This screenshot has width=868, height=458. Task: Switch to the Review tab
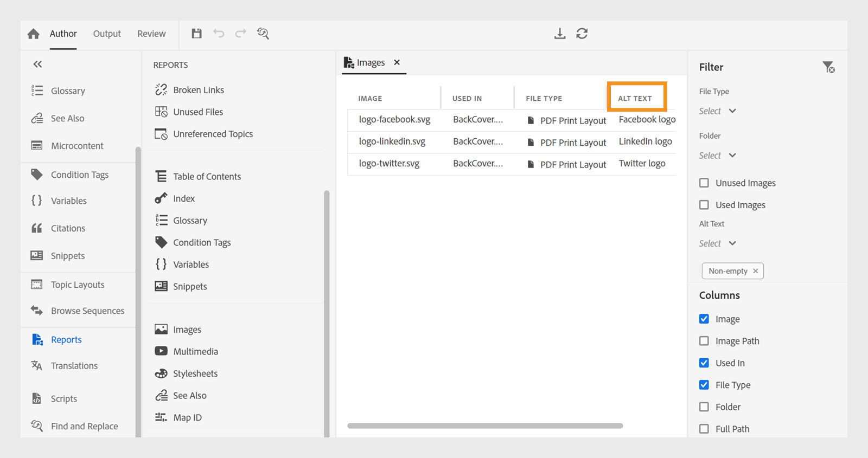151,34
